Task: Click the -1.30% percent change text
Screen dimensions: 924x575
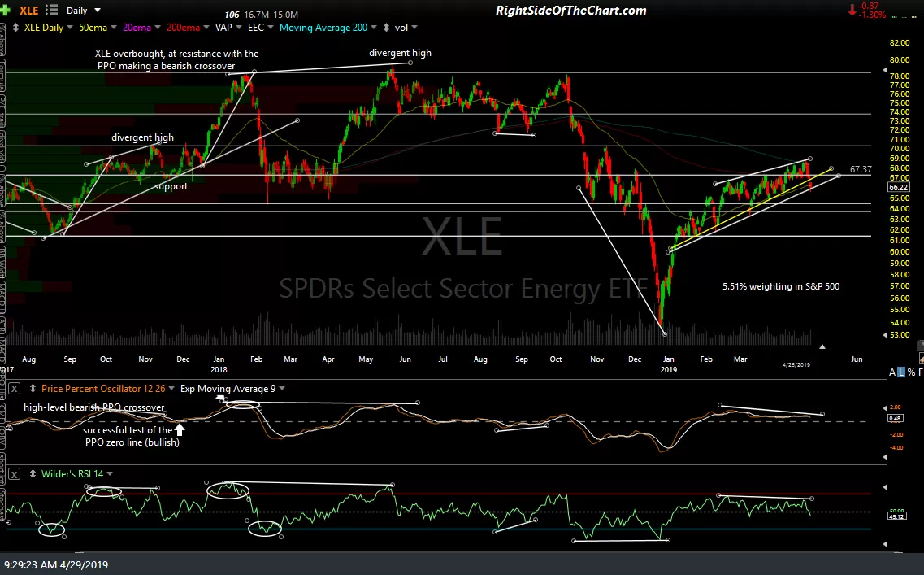Action: pyautogui.click(x=873, y=15)
